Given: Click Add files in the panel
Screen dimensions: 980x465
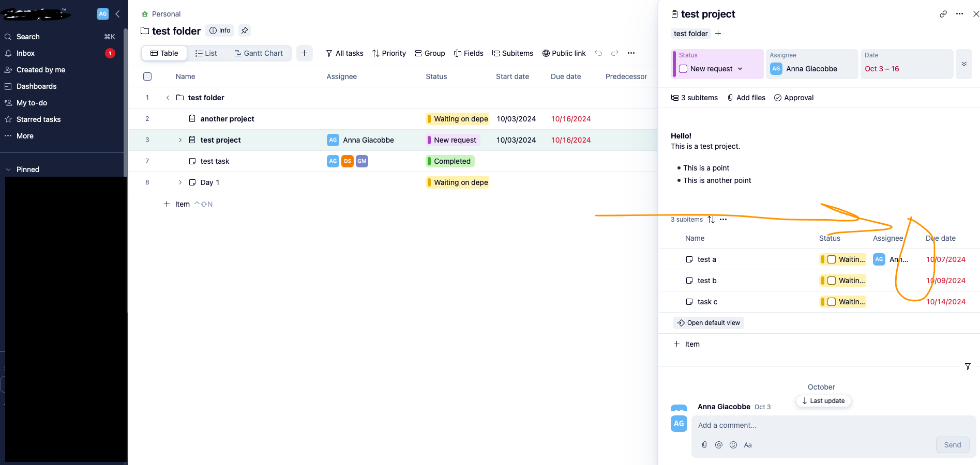Looking at the screenshot, I should pos(746,98).
